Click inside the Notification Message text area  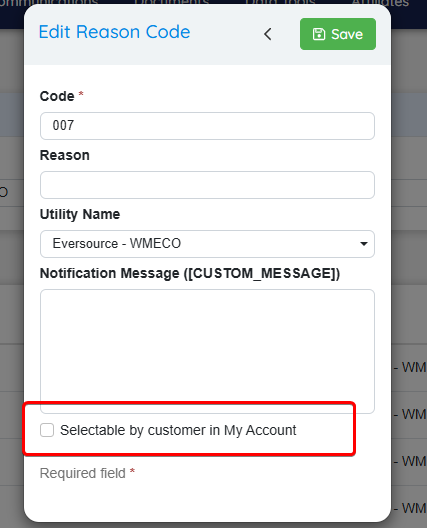coord(207,351)
